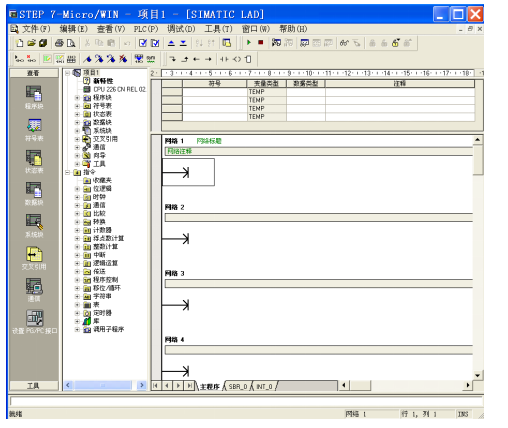Collapse the 项目1 tree root
Image resolution: width=508 pixels, height=428 pixels.
pos(68,73)
